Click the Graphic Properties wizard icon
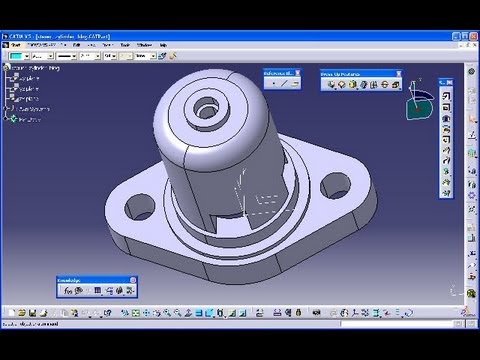The width and height of the screenshot is (480, 360). pos(173,56)
